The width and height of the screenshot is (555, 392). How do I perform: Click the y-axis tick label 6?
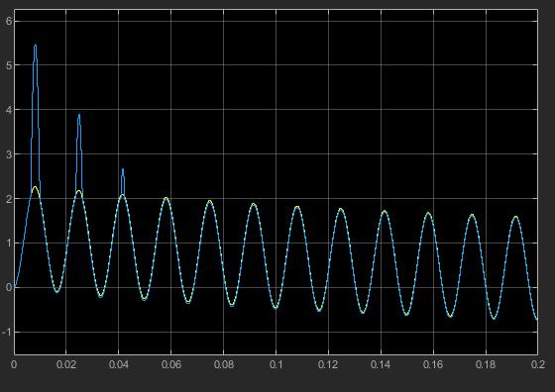click(9, 21)
